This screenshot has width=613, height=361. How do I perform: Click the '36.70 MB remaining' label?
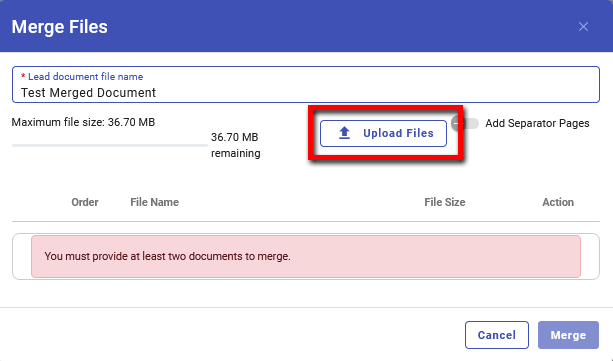[x=236, y=145]
